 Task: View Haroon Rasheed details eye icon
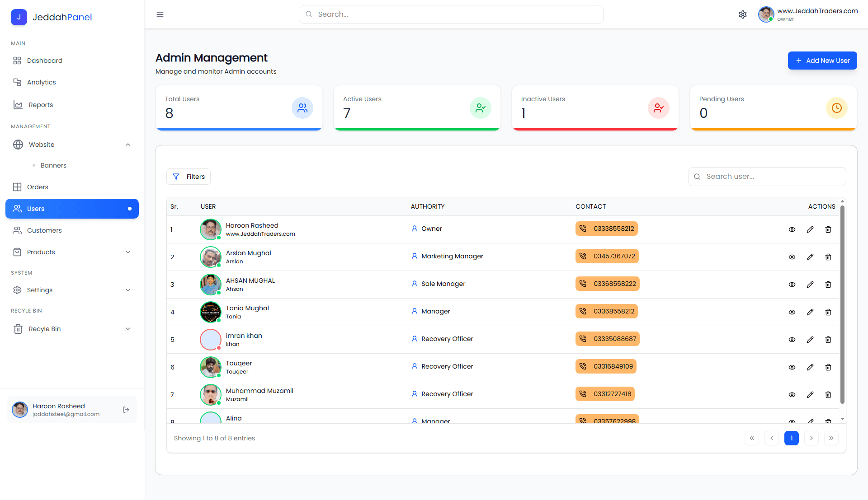792,229
